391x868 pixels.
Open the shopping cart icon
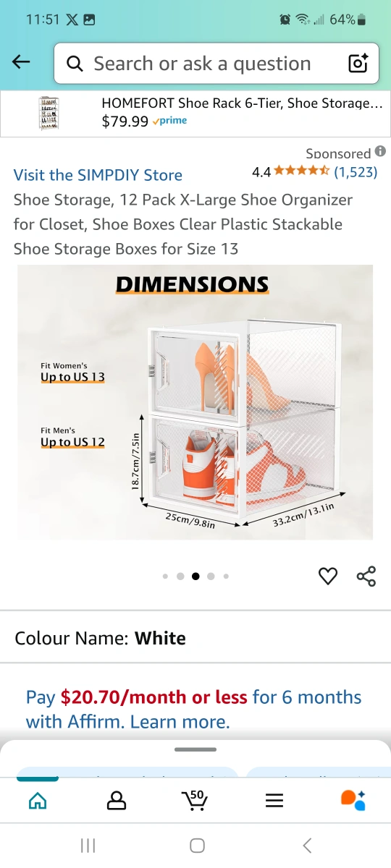click(194, 799)
